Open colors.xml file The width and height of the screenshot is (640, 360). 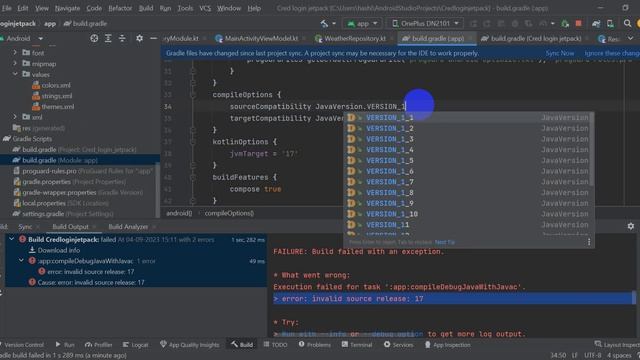pos(51,85)
